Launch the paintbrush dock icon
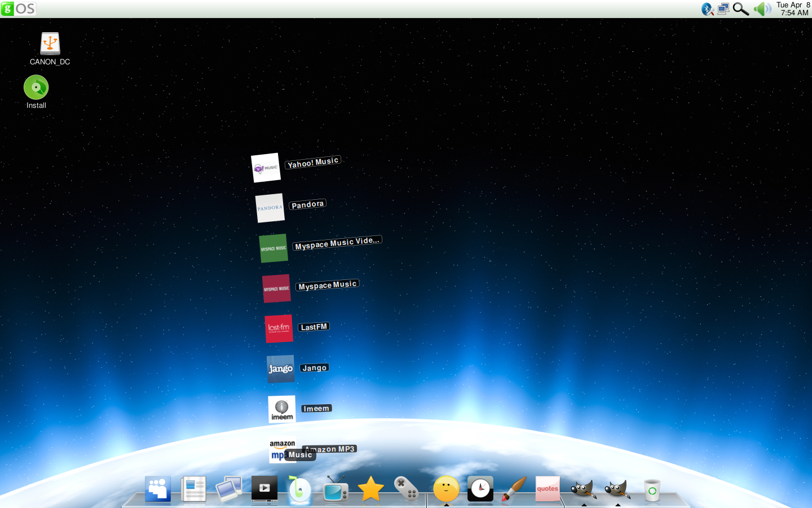This screenshot has width=812, height=508. click(x=514, y=489)
